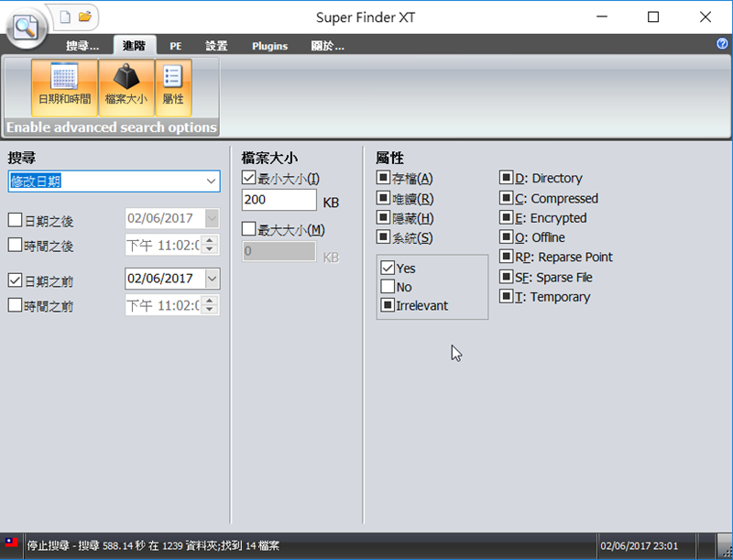Open the 關於... tab

328,46
